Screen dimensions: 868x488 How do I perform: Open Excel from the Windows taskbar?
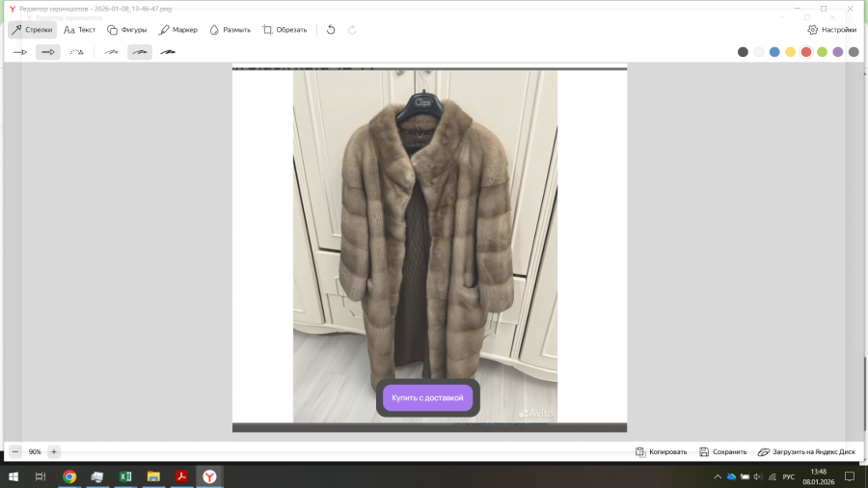coord(125,476)
